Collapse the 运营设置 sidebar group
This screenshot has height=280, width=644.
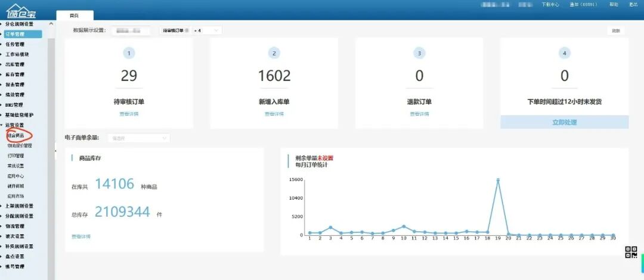tap(15, 125)
